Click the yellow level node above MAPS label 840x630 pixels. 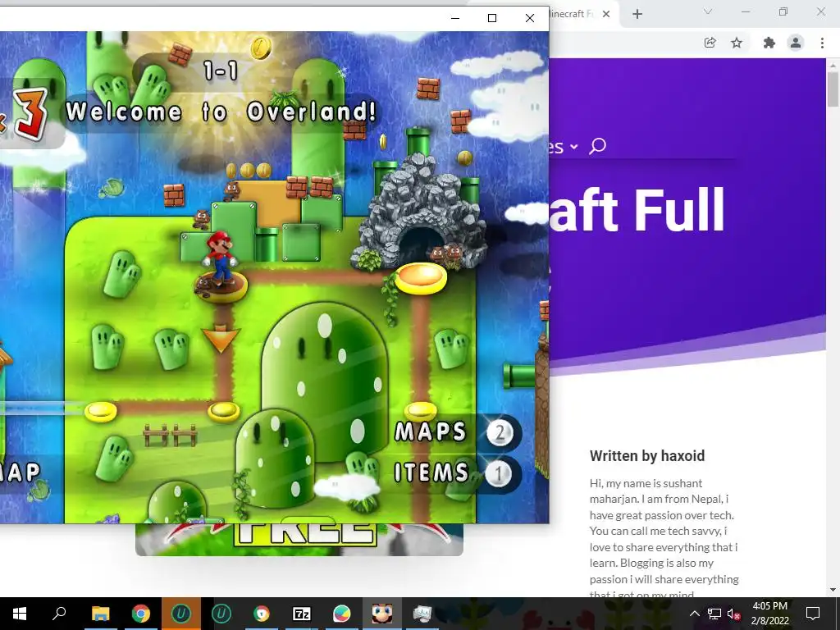click(x=421, y=412)
